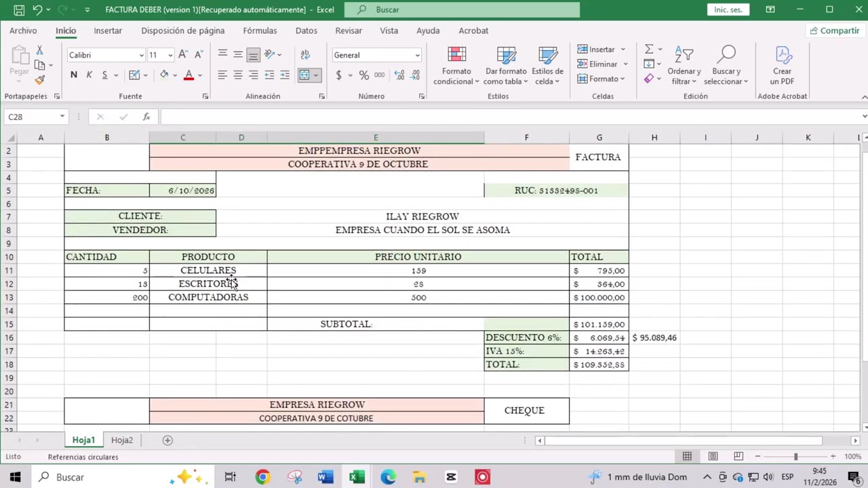
Task: Align text to the top
Action: 222,55
